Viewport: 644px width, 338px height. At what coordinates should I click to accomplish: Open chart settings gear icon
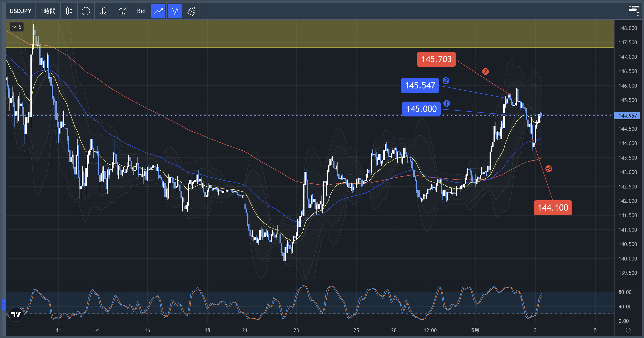click(628, 330)
